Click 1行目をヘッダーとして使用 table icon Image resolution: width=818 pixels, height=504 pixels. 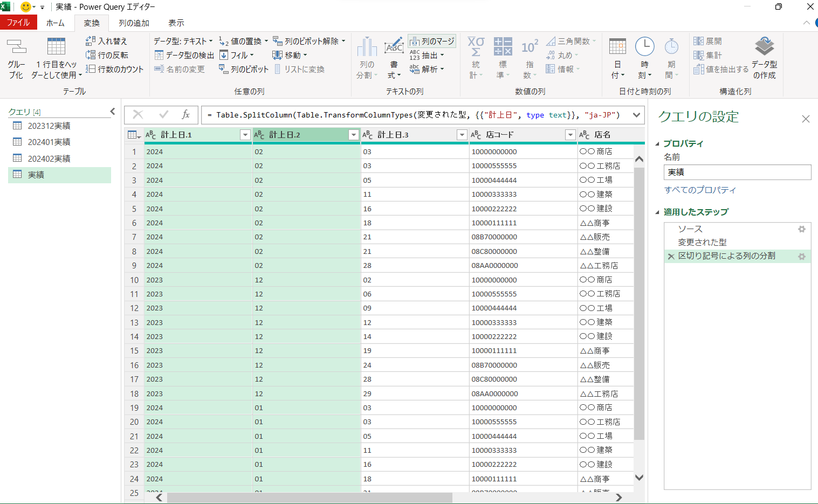pos(56,46)
